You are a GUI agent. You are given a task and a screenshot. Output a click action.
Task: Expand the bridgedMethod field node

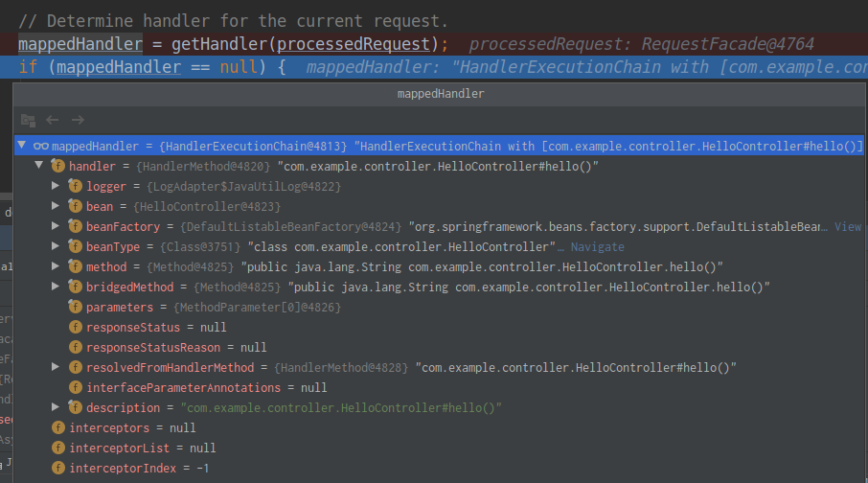pos(57,287)
